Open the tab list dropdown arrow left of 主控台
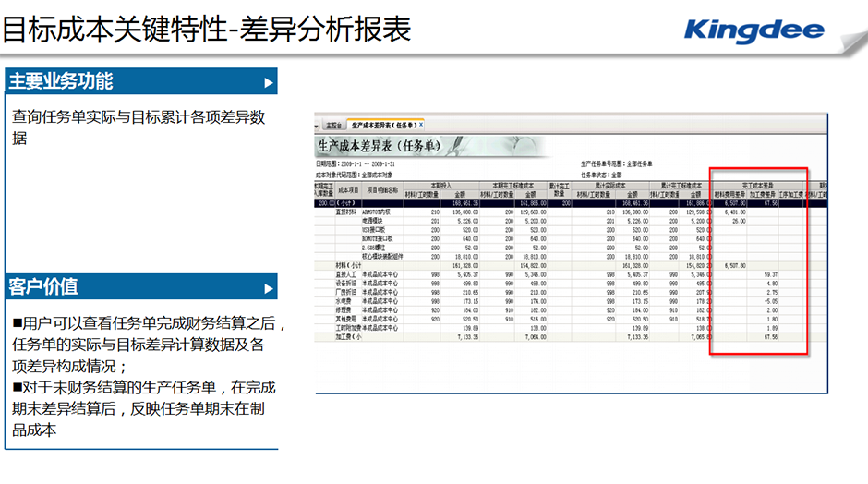This screenshot has width=868, height=484. pos(319,125)
